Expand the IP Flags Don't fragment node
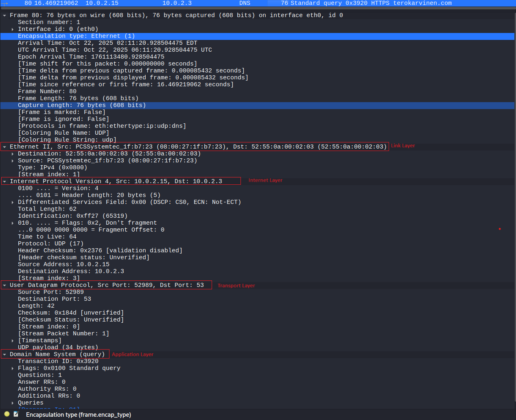The height and width of the screenshot is (420, 516). tap(13, 223)
